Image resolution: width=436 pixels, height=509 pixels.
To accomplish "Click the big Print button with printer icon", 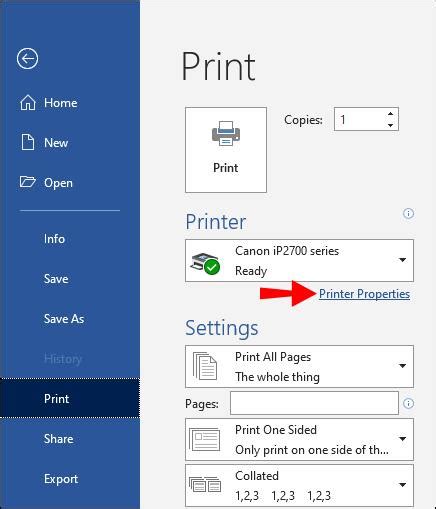I will (x=226, y=150).
